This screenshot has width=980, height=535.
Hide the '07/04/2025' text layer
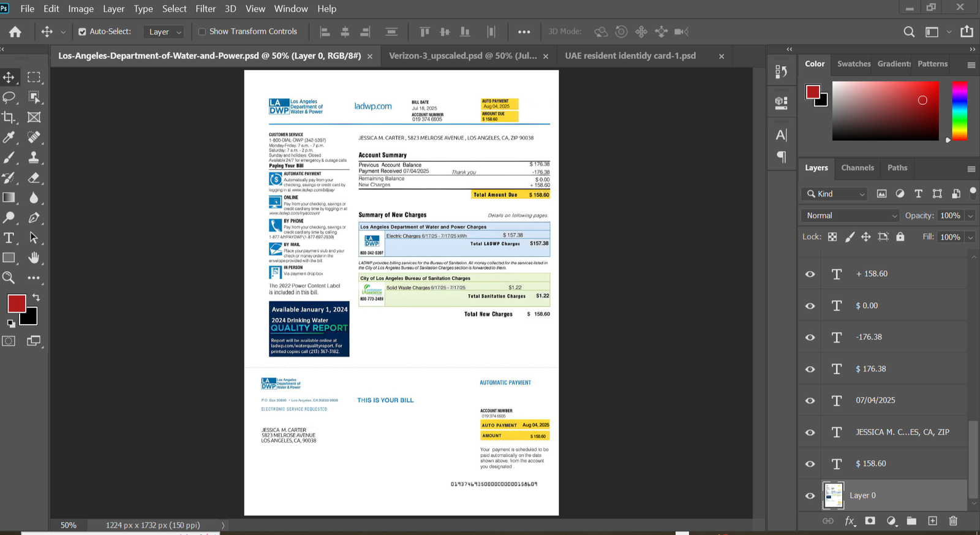point(810,401)
